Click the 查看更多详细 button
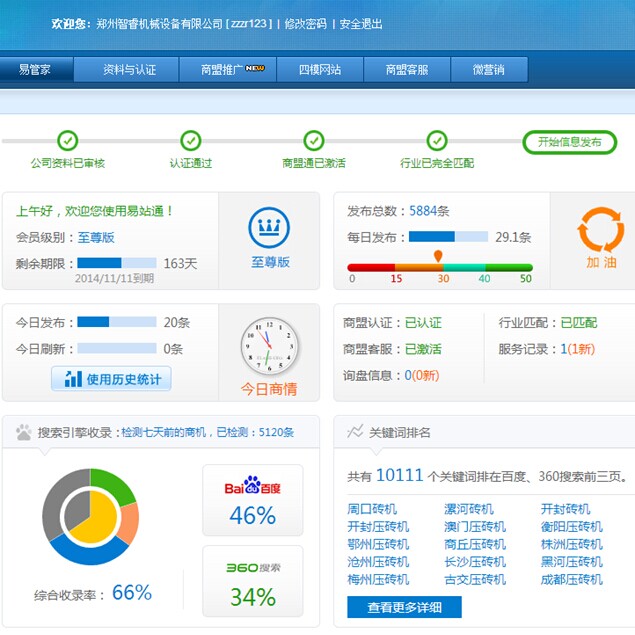 pos(404,607)
